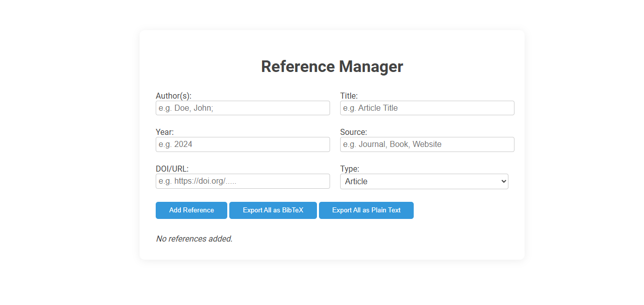The height and width of the screenshot is (305, 644).
Task: Export all references as Plain Text
Action: (x=366, y=210)
